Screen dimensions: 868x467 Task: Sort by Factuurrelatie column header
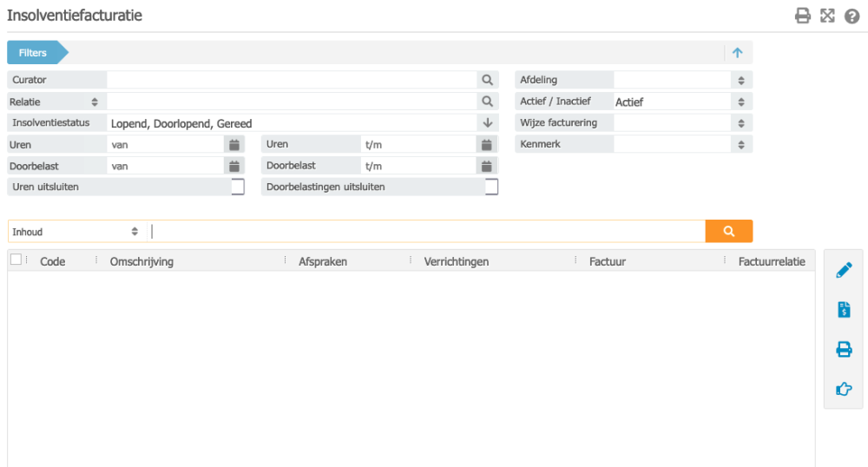(x=772, y=262)
